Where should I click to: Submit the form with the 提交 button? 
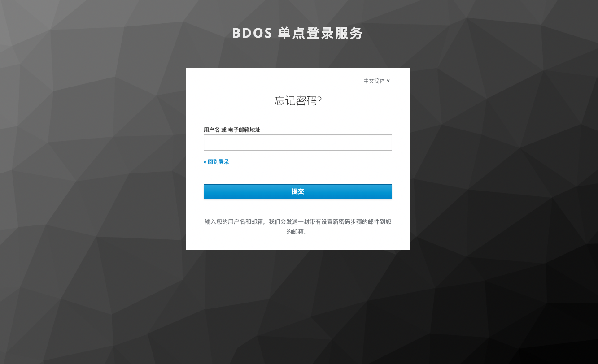tap(298, 191)
